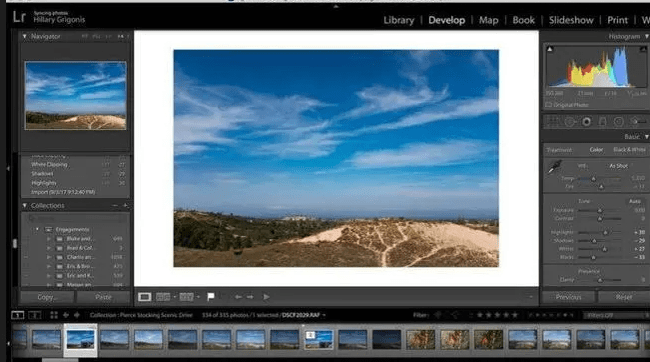
Task: Select the Develop module
Action: pyautogui.click(x=446, y=20)
